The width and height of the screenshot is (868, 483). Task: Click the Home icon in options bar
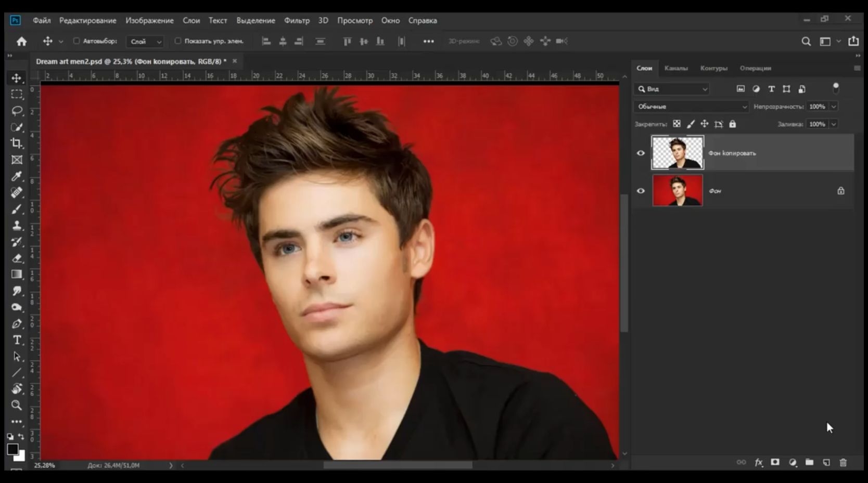point(21,41)
